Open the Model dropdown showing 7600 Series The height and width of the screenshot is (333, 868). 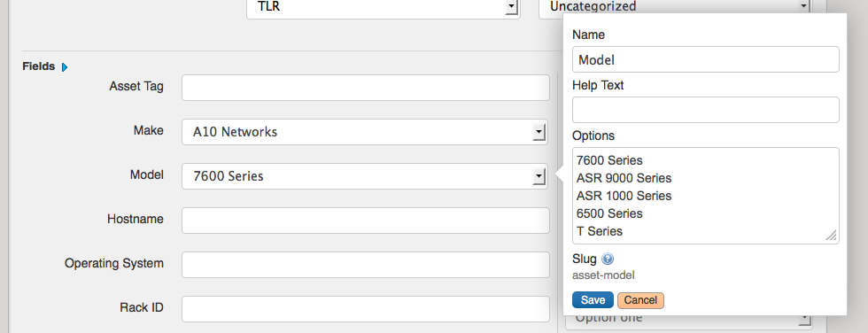365,176
